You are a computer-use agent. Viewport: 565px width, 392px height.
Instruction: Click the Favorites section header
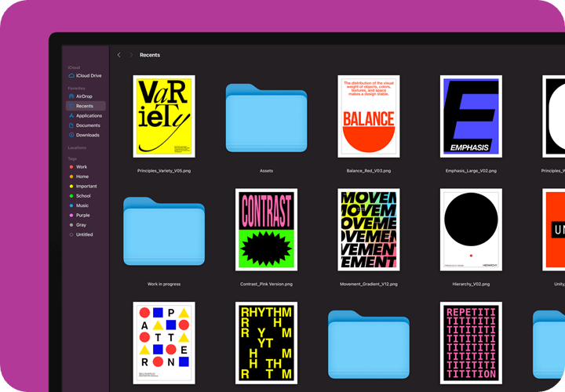point(76,88)
